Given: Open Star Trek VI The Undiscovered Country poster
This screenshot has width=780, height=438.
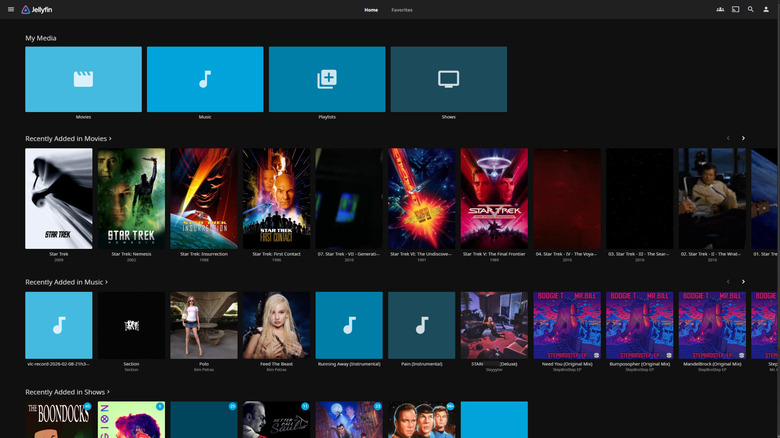Looking at the screenshot, I should coord(422,199).
